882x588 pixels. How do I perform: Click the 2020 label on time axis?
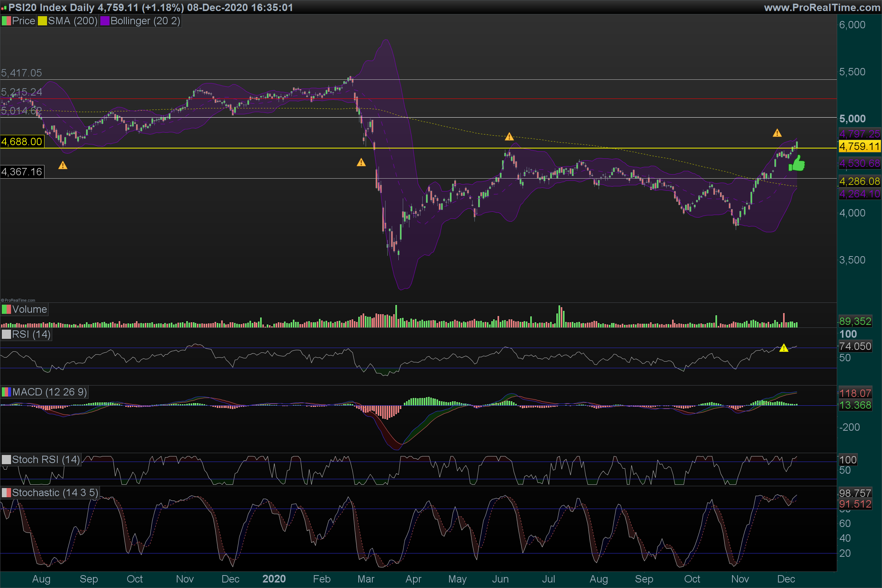tap(274, 578)
